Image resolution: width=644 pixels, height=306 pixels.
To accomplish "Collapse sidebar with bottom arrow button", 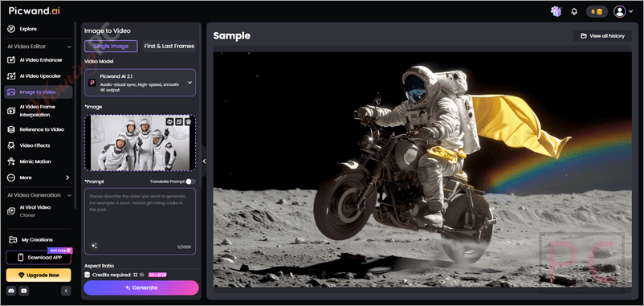I will click(x=66, y=291).
